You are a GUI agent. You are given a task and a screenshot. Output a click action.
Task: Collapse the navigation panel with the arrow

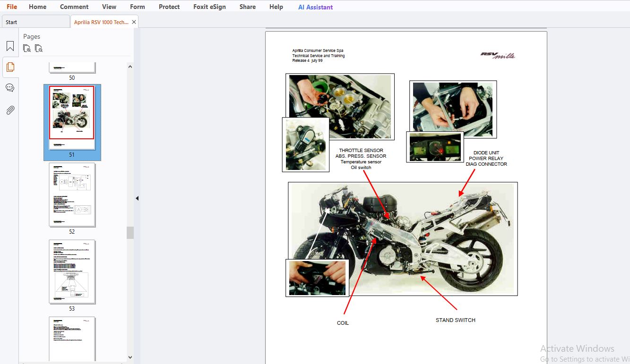(x=137, y=198)
